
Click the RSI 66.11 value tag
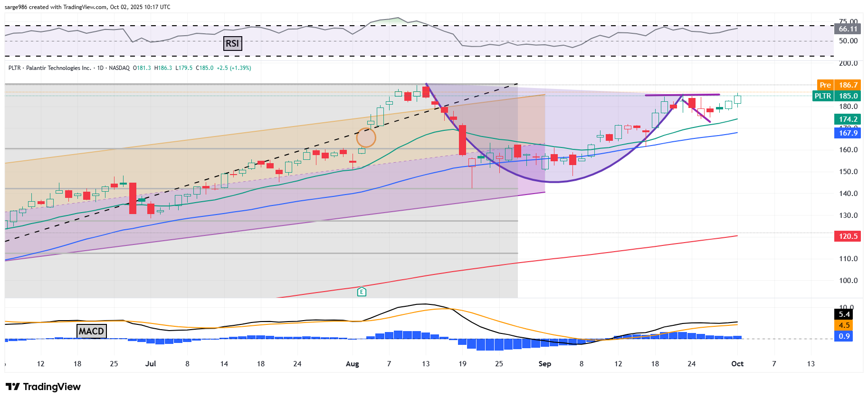pos(848,29)
